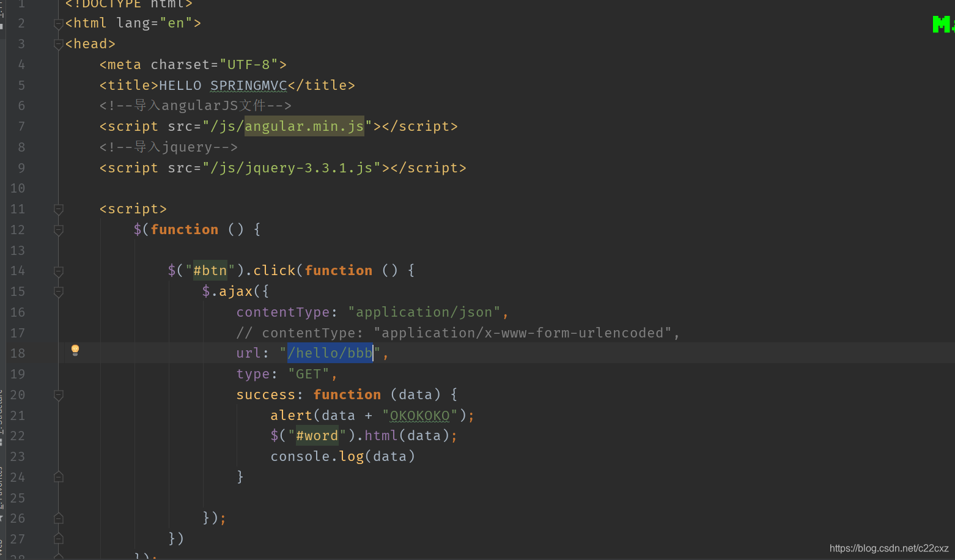Collapse the $.ajax call fold on line 15
955x560 pixels.
[x=59, y=292]
